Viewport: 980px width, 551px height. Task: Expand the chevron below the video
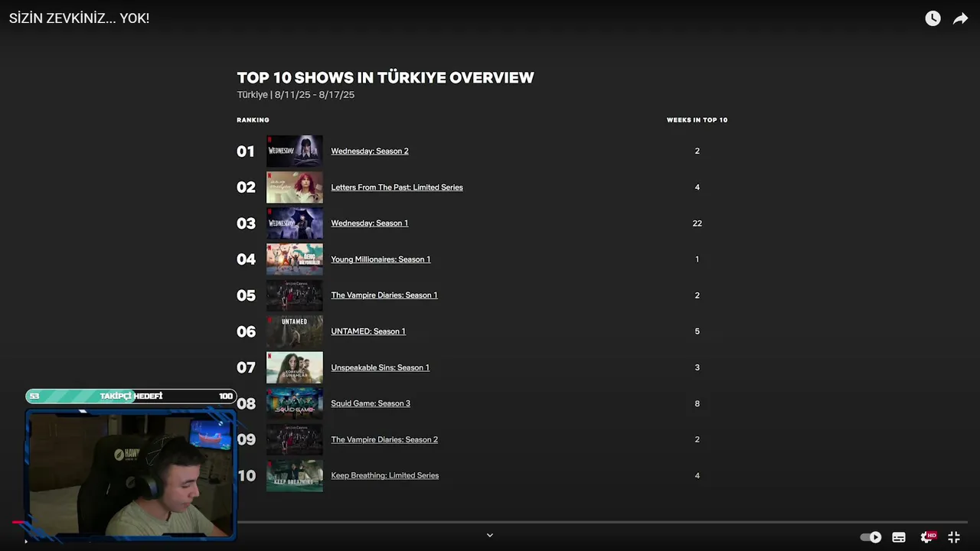(490, 535)
